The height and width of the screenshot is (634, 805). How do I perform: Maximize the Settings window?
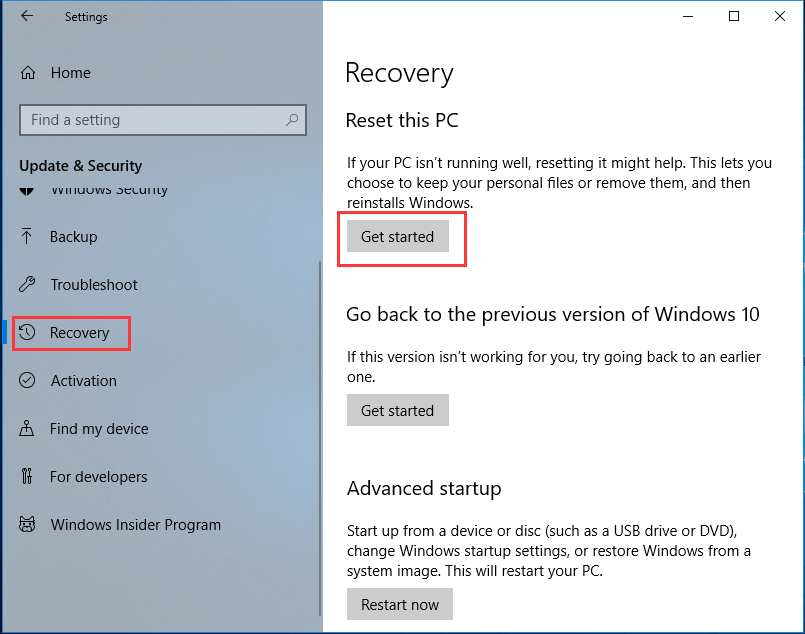tap(734, 16)
